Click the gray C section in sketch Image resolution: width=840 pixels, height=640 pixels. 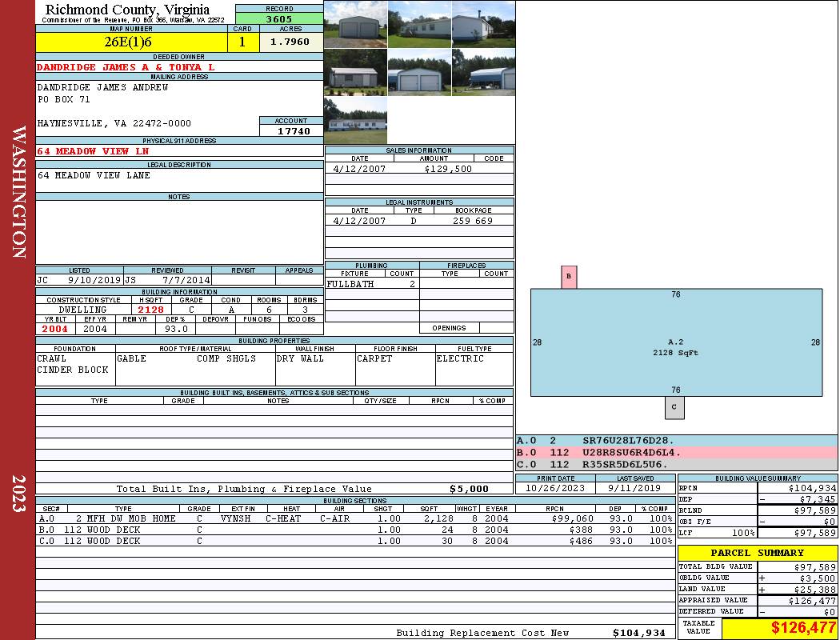pos(674,407)
